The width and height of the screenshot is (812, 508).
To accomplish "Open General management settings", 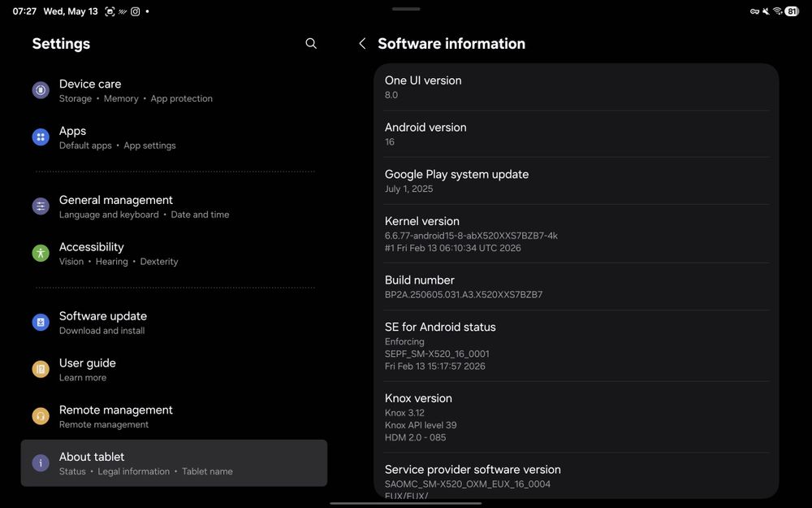I will pyautogui.click(x=174, y=206).
